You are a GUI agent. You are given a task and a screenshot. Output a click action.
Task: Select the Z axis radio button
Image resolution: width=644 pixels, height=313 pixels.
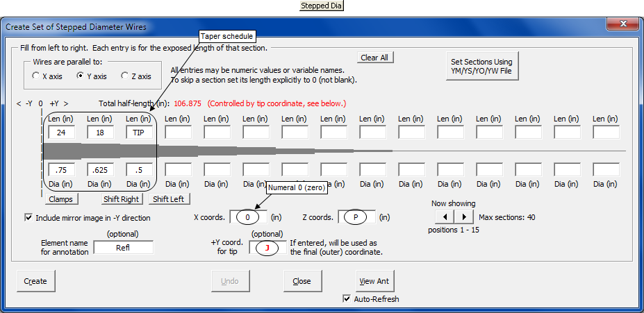click(125, 76)
